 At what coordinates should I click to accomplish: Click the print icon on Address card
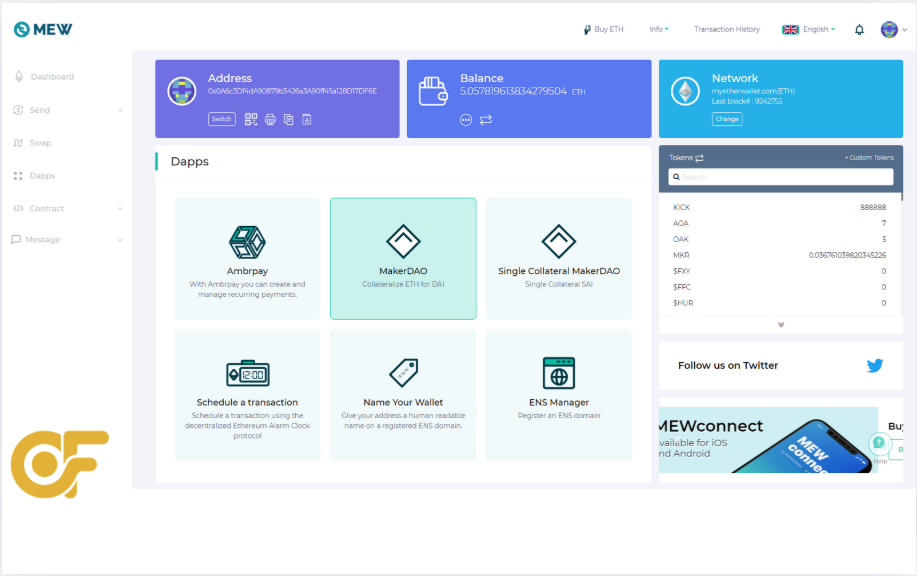point(271,118)
